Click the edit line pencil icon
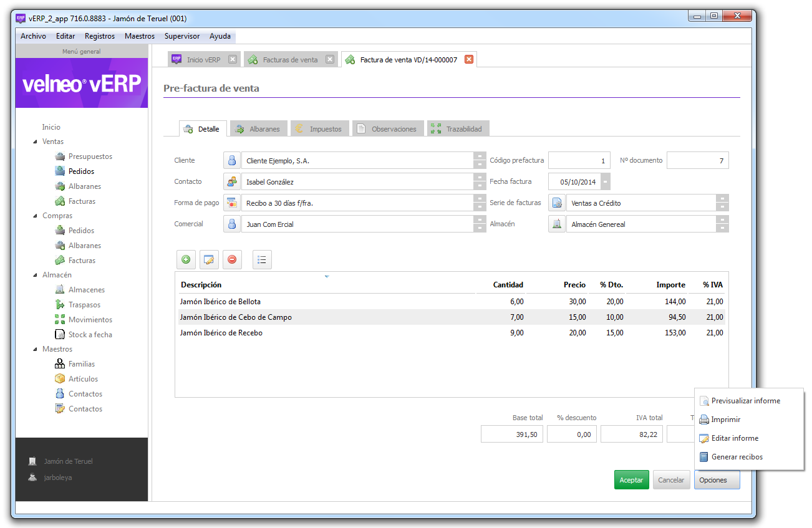This screenshot has height=528, width=812. 209,259
